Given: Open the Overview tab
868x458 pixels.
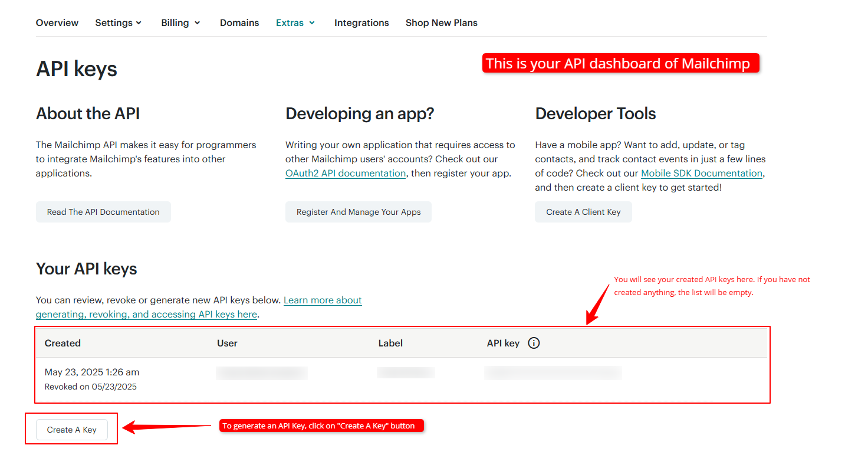Looking at the screenshot, I should click(57, 22).
